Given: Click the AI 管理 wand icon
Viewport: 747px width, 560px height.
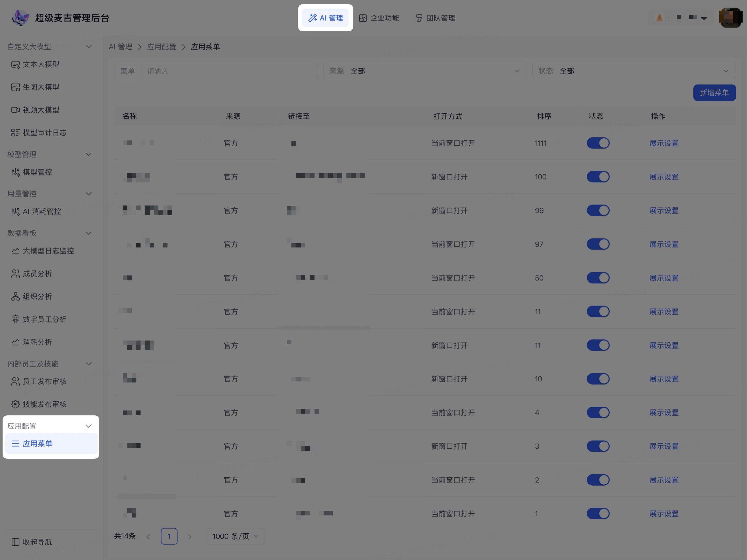Looking at the screenshot, I should (x=312, y=18).
